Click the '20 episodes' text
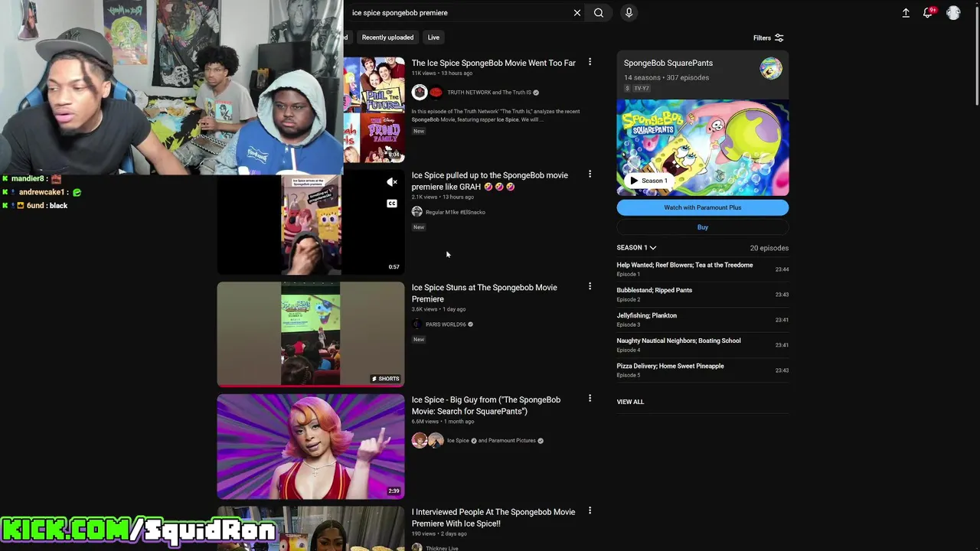Image resolution: width=980 pixels, height=551 pixels. click(769, 248)
